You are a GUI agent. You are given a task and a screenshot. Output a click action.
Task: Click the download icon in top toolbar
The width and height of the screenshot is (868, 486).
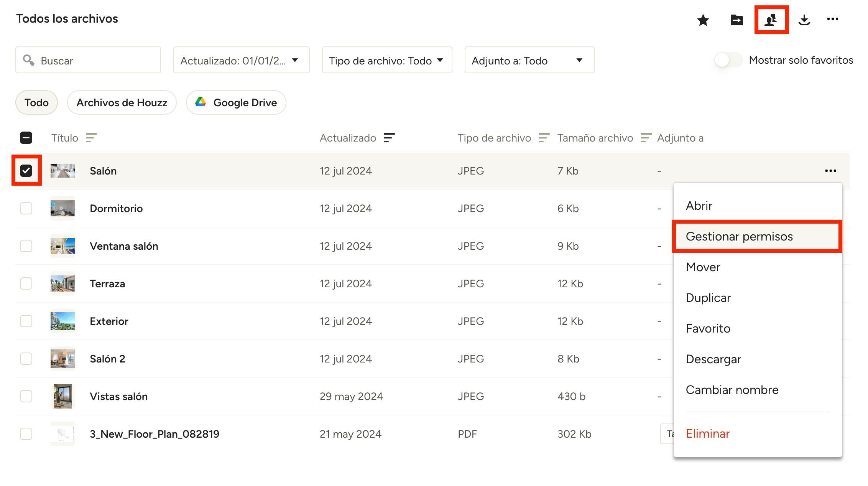pyautogui.click(x=804, y=20)
